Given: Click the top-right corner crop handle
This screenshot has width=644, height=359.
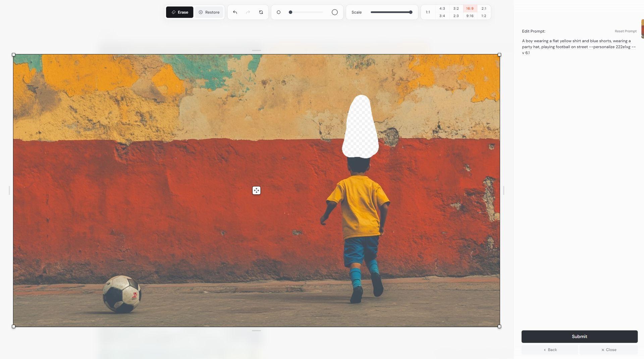Looking at the screenshot, I should 499,55.
